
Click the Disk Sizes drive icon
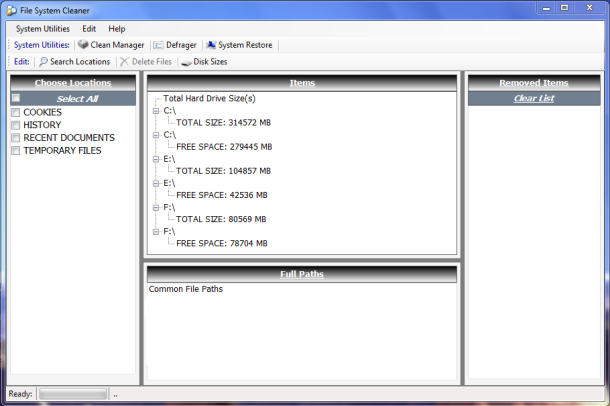pos(186,62)
